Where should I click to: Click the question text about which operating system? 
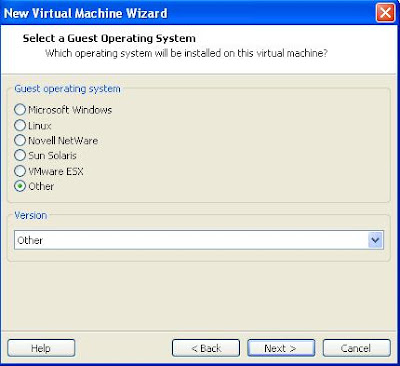click(186, 53)
